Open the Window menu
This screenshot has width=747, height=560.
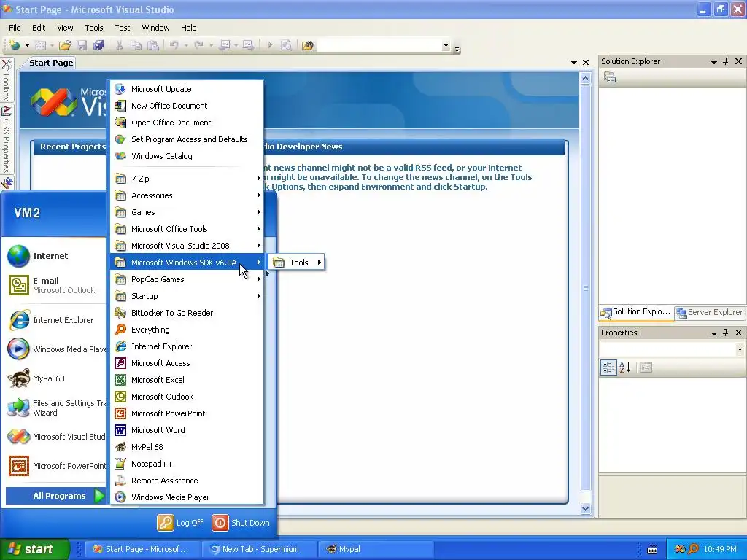[156, 28]
